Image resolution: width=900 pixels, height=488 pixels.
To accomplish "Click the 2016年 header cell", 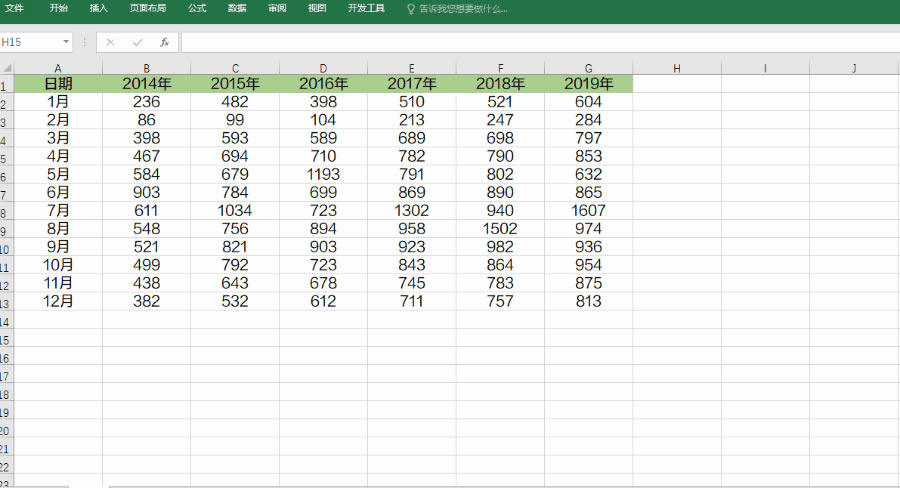I will pyautogui.click(x=323, y=84).
